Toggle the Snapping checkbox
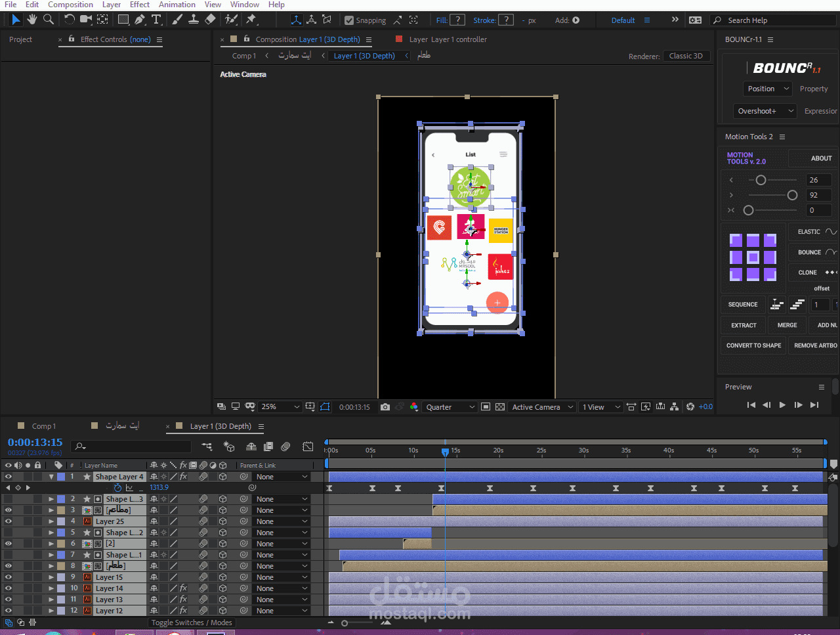This screenshot has height=635, width=840. 349,20
